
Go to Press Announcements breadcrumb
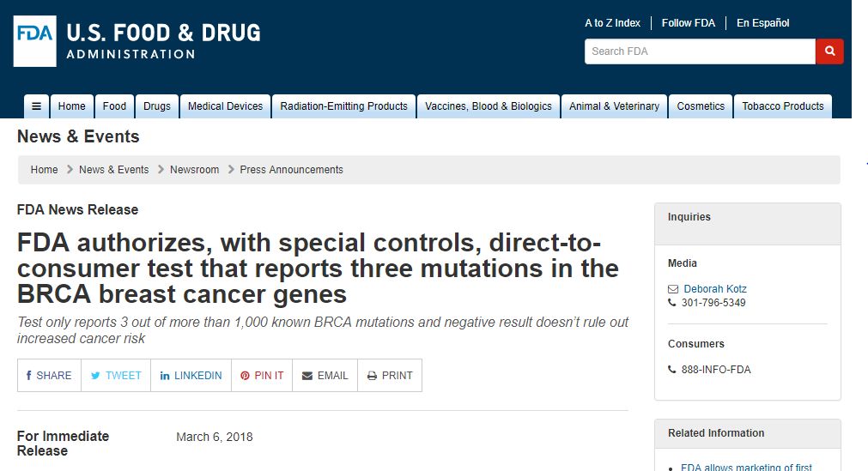click(x=291, y=170)
